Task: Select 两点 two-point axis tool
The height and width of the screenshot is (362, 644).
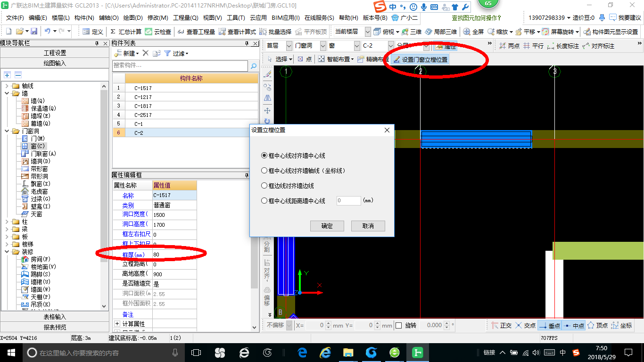Action: pyautogui.click(x=509, y=46)
